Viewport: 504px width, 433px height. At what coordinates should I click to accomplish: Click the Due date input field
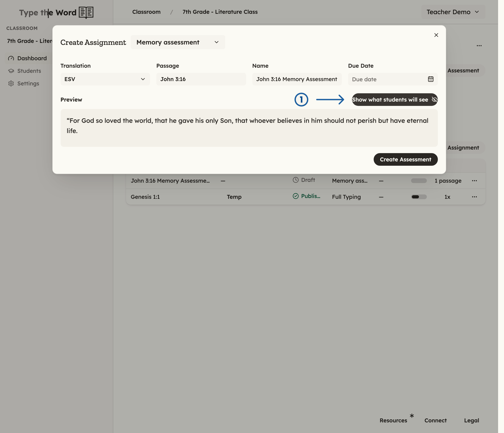click(x=393, y=79)
